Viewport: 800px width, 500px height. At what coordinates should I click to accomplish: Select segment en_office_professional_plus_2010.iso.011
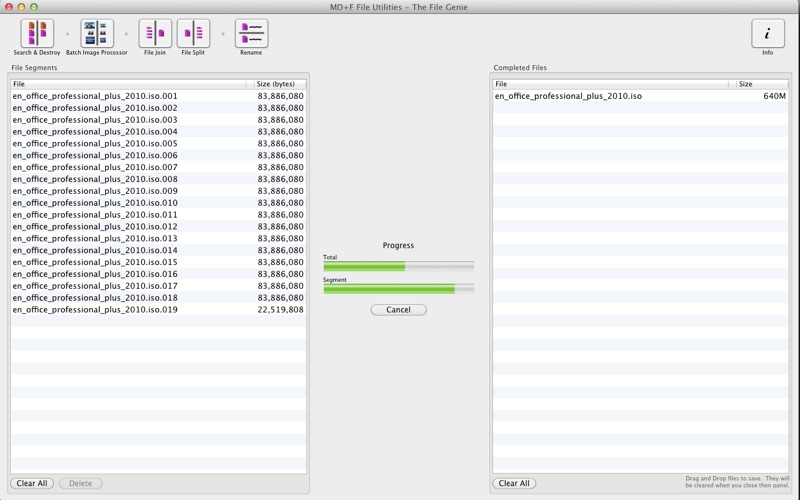pyautogui.click(x=158, y=214)
